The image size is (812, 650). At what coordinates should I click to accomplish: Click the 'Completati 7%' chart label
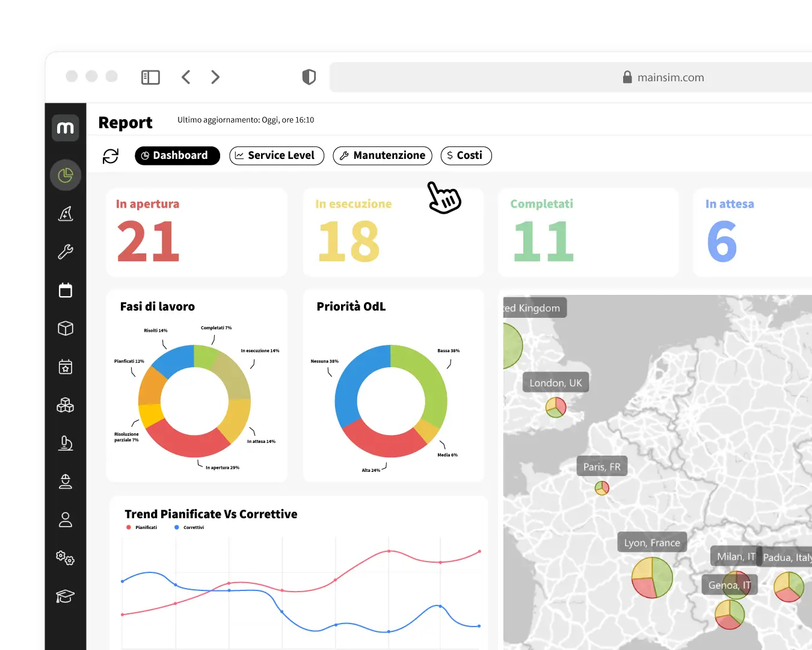coord(216,328)
